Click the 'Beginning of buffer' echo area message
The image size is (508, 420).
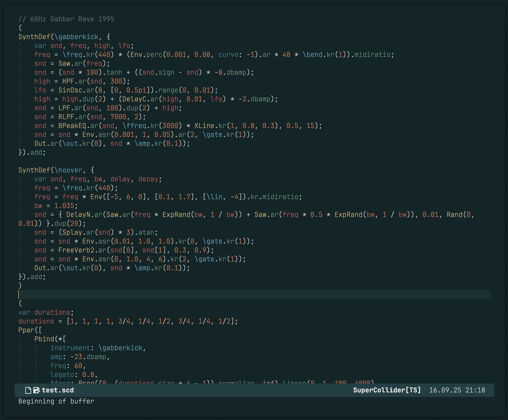tap(56, 401)
